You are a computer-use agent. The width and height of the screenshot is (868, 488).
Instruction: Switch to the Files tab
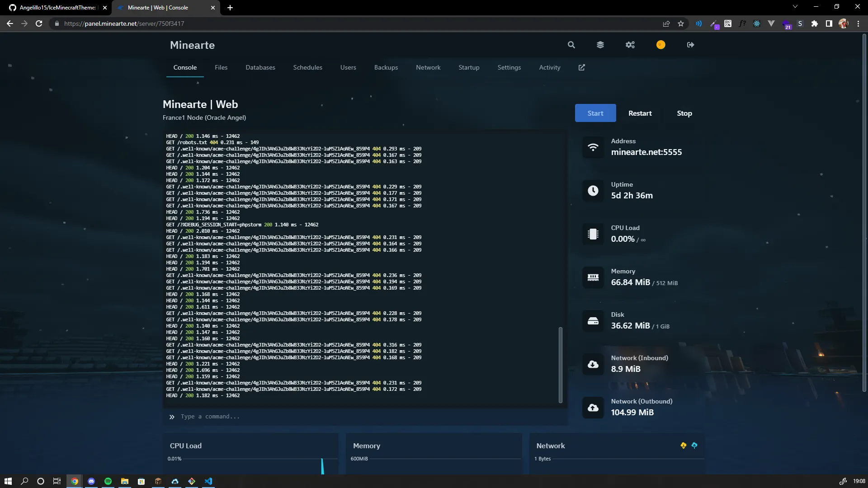[221, 67]
